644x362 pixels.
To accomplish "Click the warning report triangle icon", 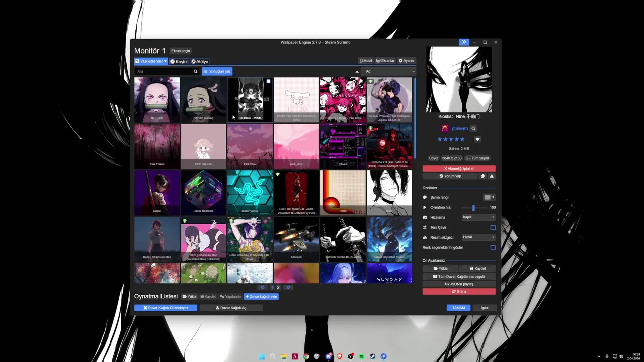I will tap(492, 176).
